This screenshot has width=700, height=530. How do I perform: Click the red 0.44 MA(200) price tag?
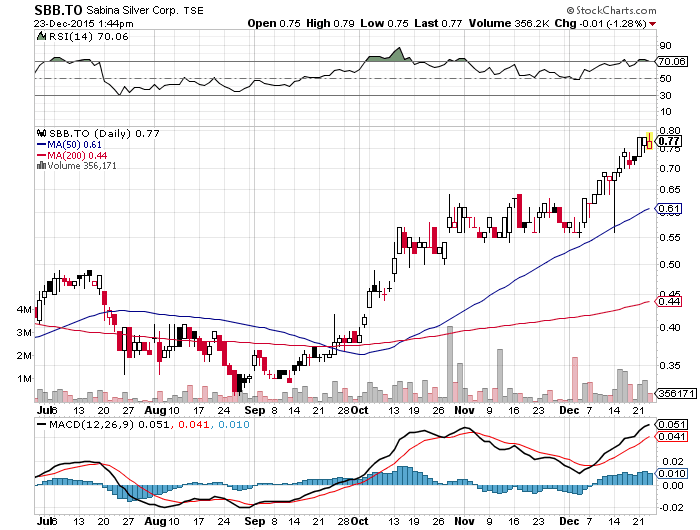671,301
